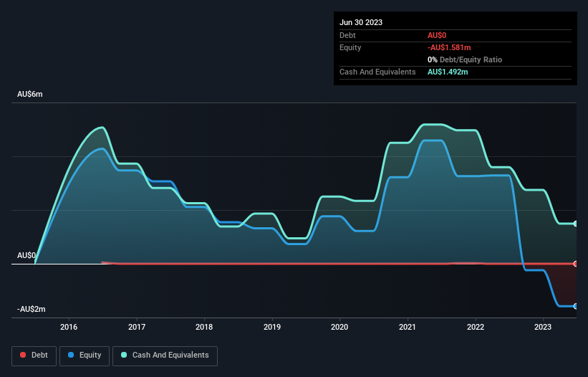
Task: Select the 2017 label on x-axis
Action: pyautogui.click(x=137, y=327)
